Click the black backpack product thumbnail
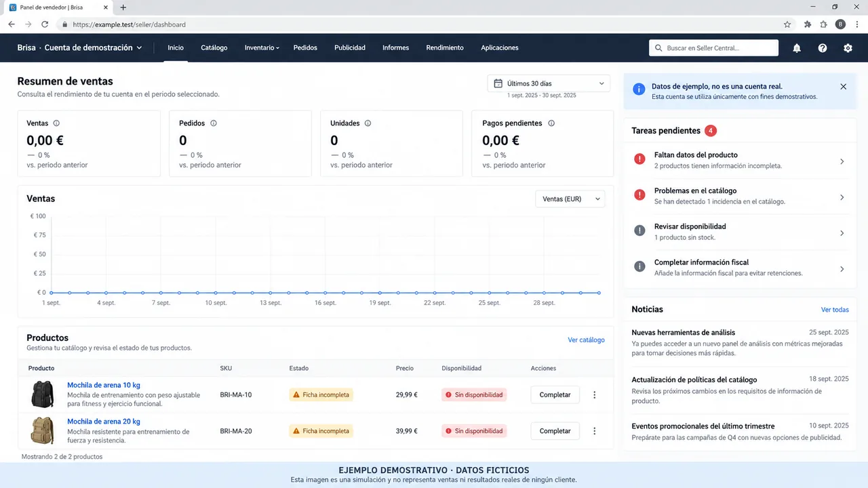 point(43,394)
